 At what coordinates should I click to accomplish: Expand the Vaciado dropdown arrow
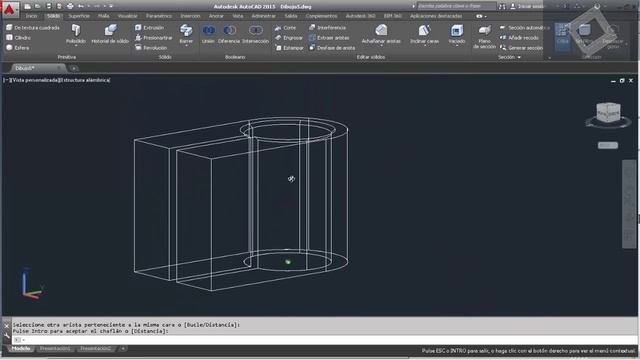tap(456, 46)
